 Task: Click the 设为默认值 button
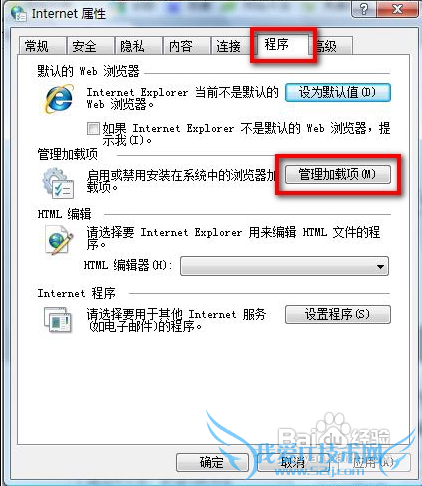click(x=338, y=92)
